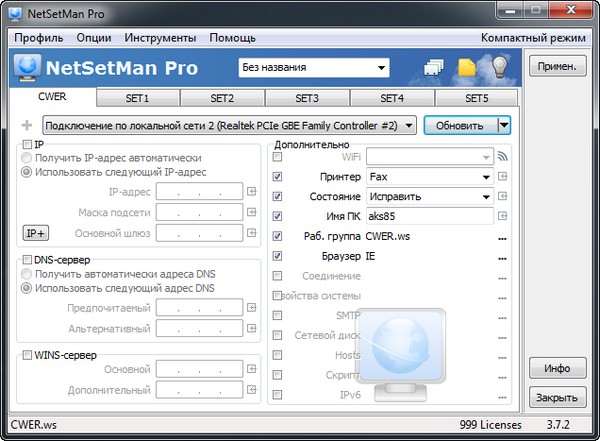
Task: Open the Помощь menu
Action: tap(232, 38)
